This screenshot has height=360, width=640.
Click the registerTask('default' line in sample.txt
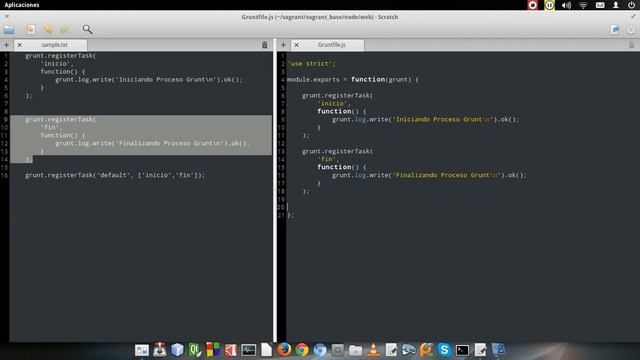pos(115,175)
